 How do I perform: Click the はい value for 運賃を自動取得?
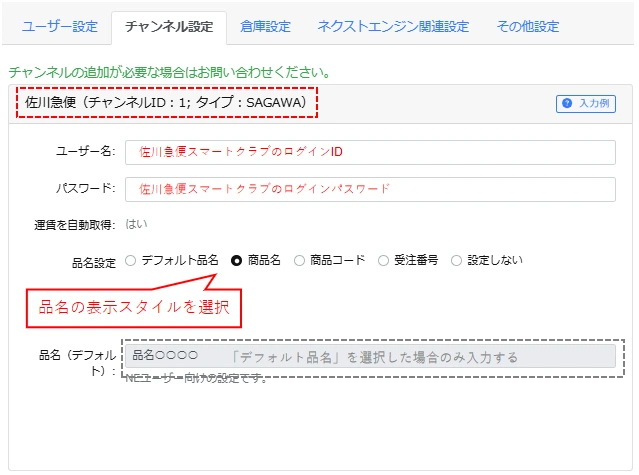click(137, 224)
